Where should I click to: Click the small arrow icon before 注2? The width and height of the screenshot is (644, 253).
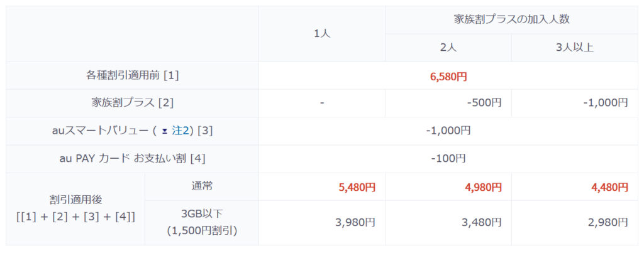point(165,131)
